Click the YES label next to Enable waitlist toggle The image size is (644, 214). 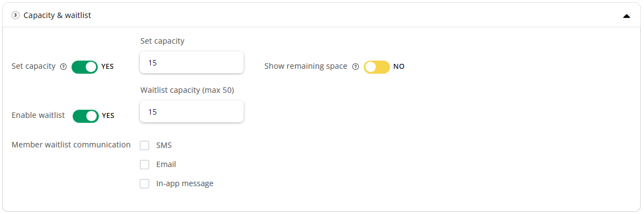pos(108,116)
